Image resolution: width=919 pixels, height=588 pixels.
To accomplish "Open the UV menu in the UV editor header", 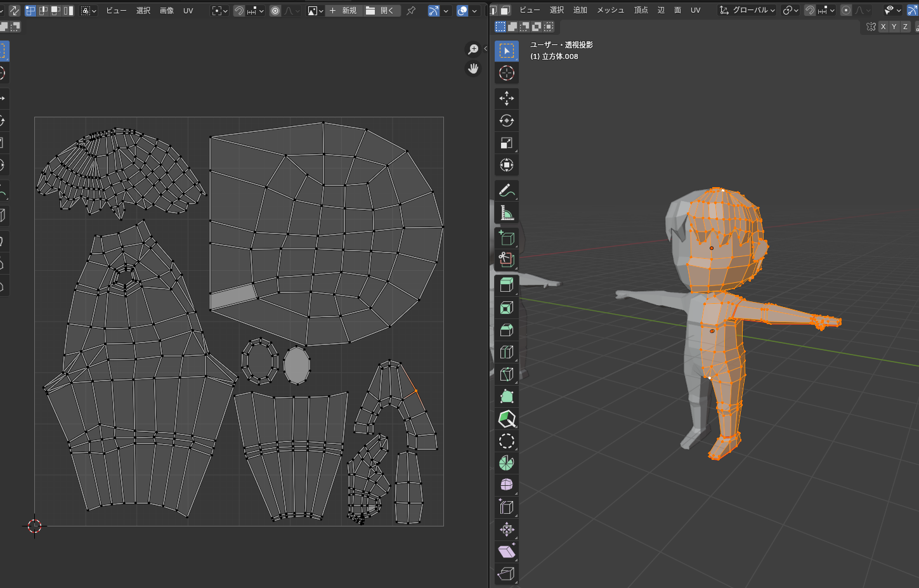I will [x=188, y=11].
